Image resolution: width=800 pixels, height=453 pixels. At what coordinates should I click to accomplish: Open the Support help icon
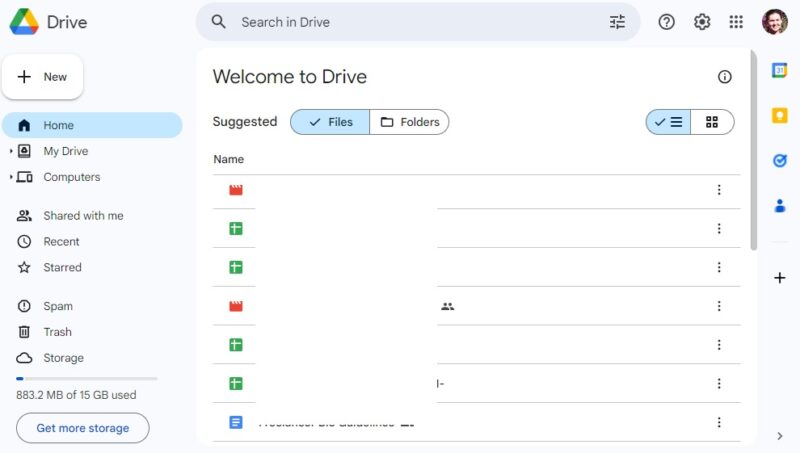[666, 22]
